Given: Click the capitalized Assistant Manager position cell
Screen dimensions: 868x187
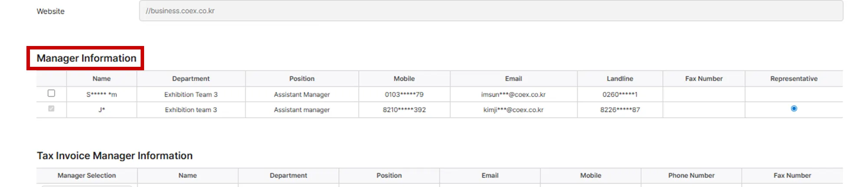Looking at the screenshot, I should click(x=302, y=94).
